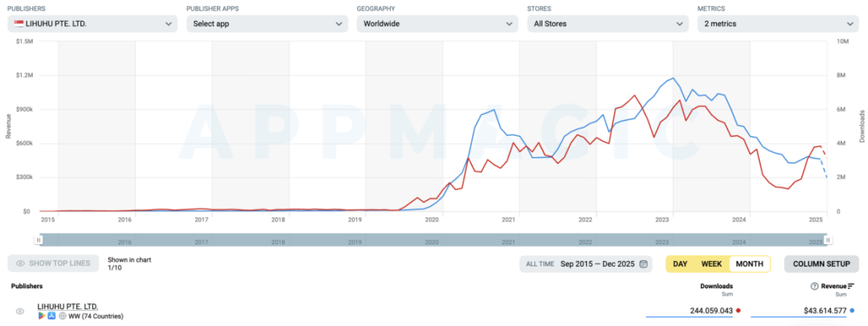Switch to MONTH granularity
This screenshot has width=868, height=326.
[x=749, y=263]
